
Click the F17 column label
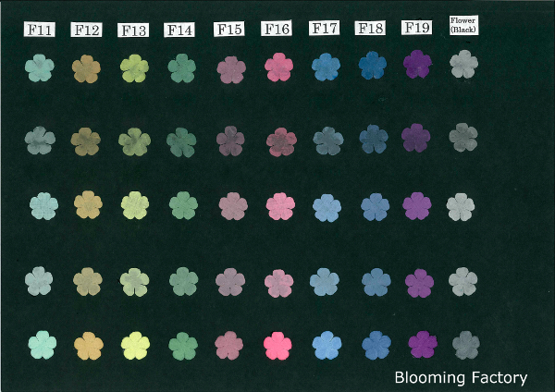325,28
